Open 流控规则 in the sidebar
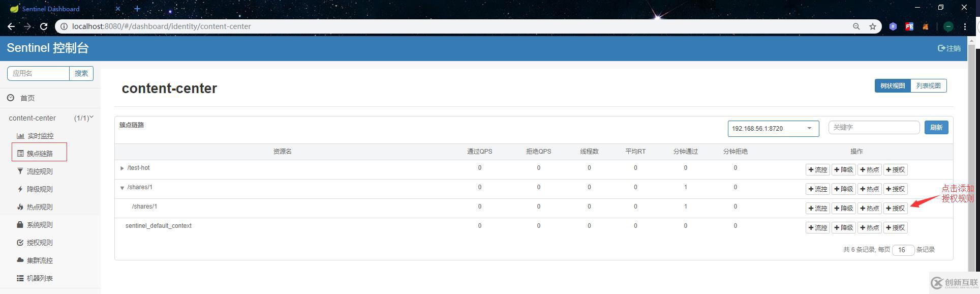 [x=35, y=171]
